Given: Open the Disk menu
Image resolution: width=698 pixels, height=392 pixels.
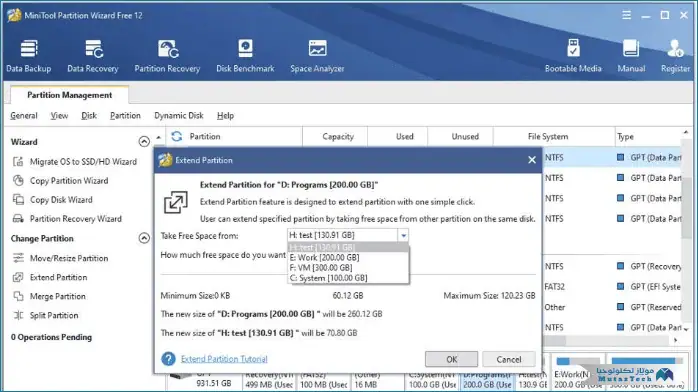Looking at the screenshot, I should (x=89, y=116).
